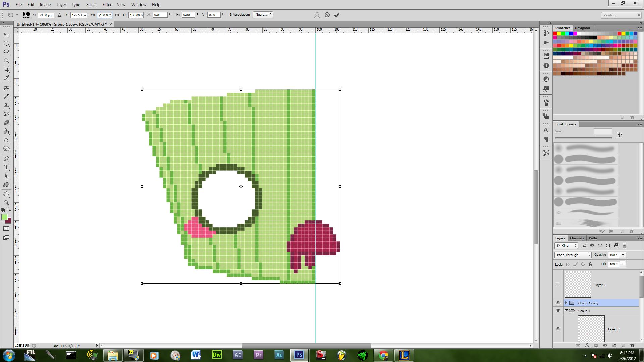Show Layer 2 visibility

(x=558, y=285)
